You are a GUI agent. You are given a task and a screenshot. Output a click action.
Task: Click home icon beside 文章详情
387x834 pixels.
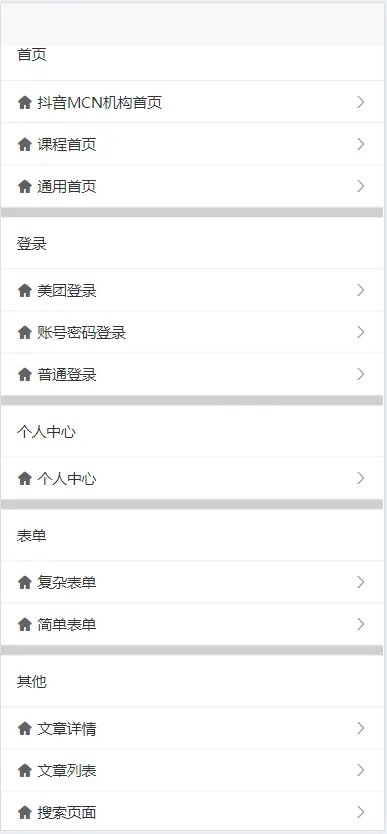[24, 728]
